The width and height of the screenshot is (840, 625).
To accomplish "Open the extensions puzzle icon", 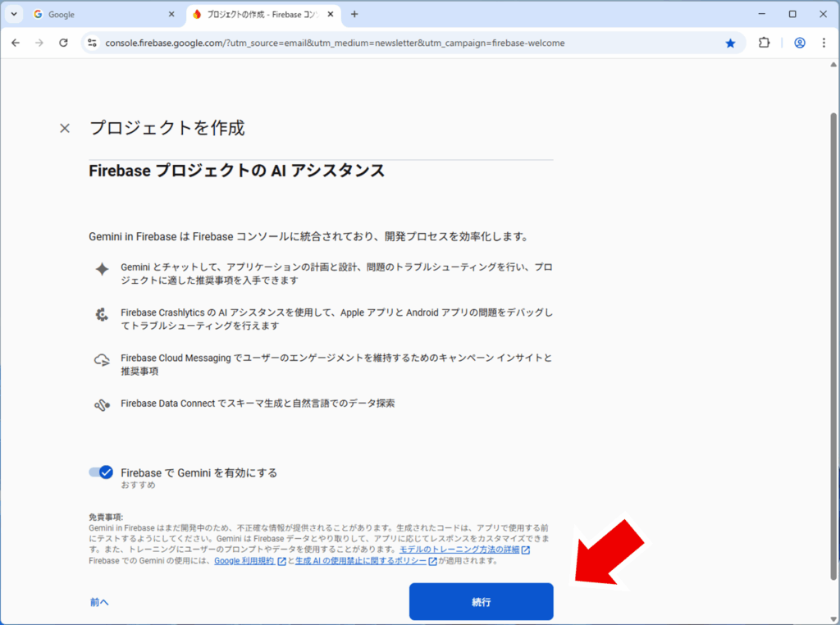I will 765,43.
